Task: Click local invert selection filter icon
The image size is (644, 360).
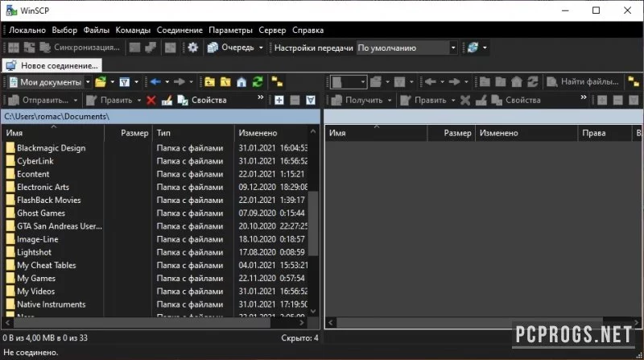Action: (311, 100)
